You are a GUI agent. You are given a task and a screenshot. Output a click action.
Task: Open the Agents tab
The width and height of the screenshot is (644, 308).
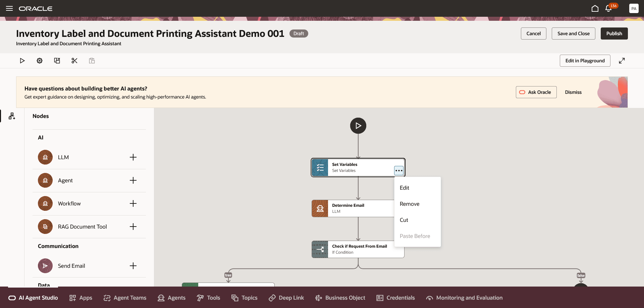click(171, 298)
